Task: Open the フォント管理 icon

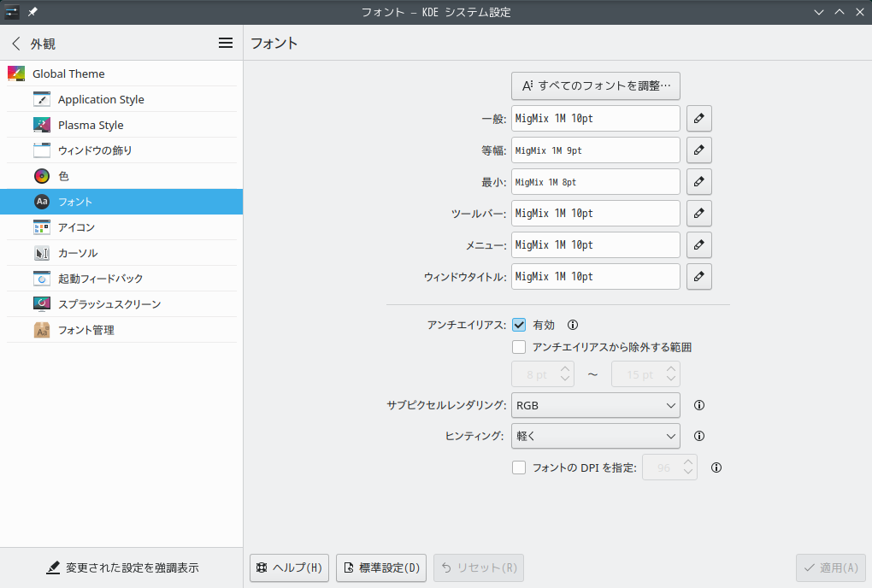Action: point(42,330)
